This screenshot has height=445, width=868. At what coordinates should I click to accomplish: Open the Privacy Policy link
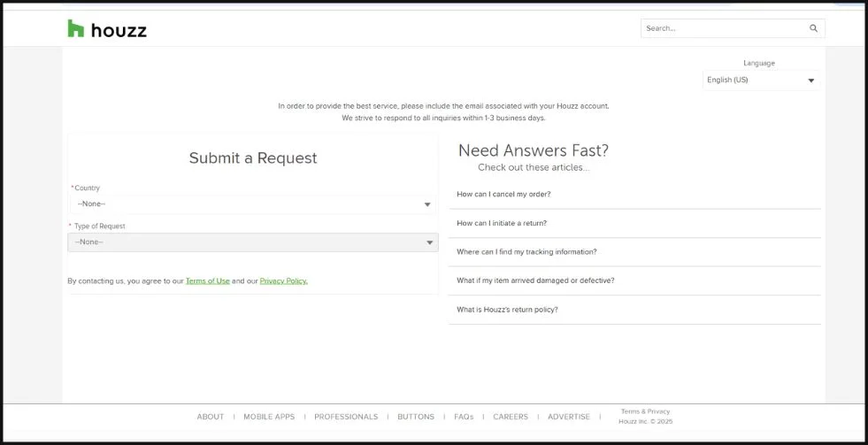coord(283,281)
